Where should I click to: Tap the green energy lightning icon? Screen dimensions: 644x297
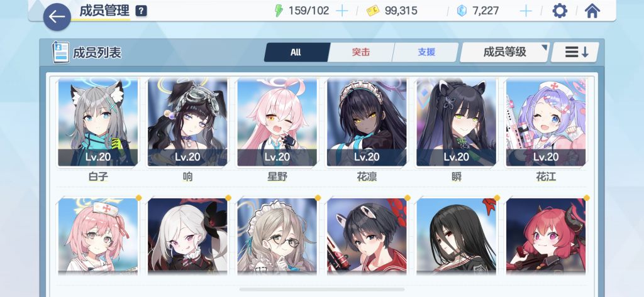tap(279, 11)
